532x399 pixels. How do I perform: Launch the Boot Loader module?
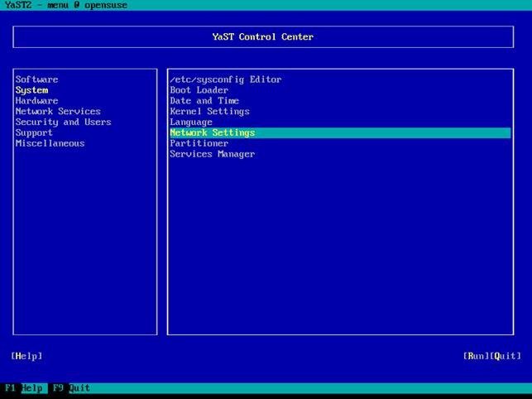[x=199, y=90]
